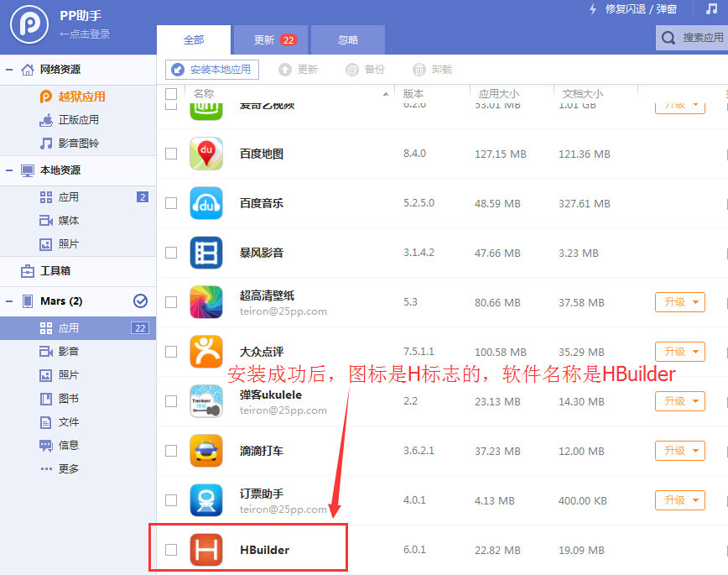Viewport: 728px width, 575px height.
Task: Check the box for 弹客ukulele
Action: 171,401
